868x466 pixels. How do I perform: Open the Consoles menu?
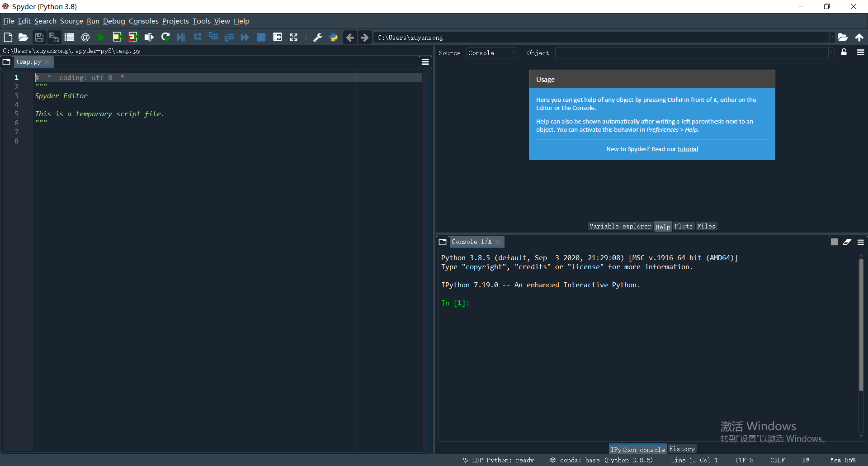pos(144,21)
